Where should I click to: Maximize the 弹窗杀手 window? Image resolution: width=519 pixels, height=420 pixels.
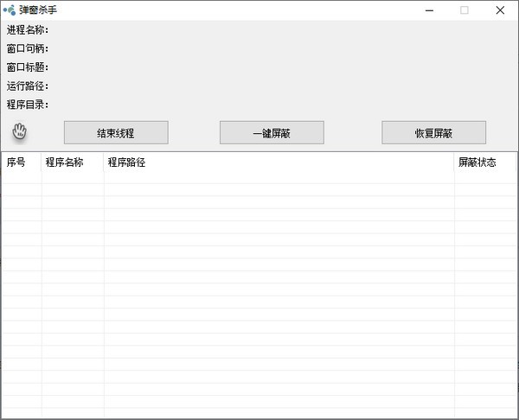[464, 10]
